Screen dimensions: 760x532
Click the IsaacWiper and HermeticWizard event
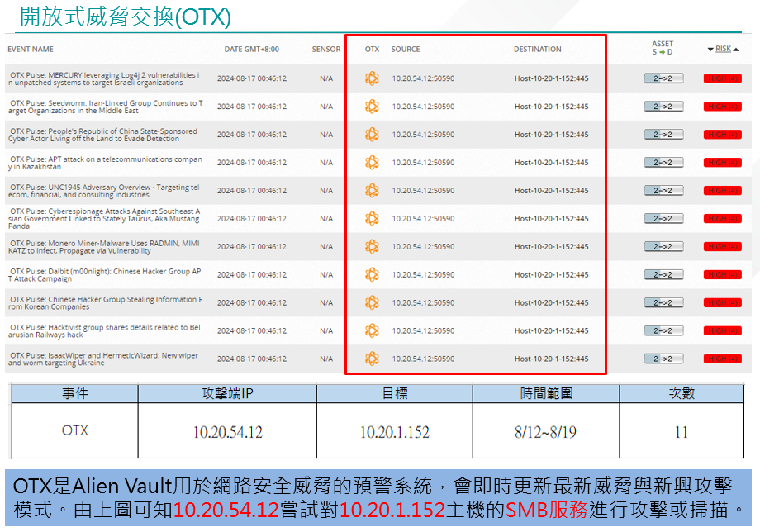click(103, 359)
